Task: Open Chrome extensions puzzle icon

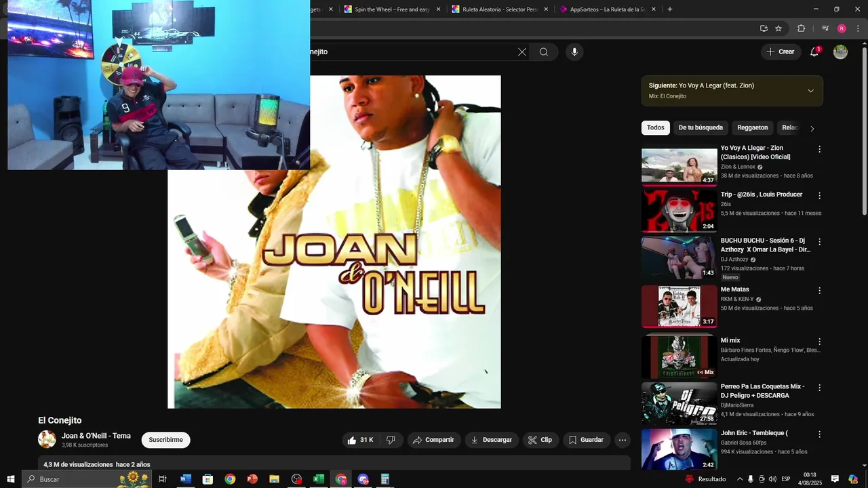Action: 801,28
